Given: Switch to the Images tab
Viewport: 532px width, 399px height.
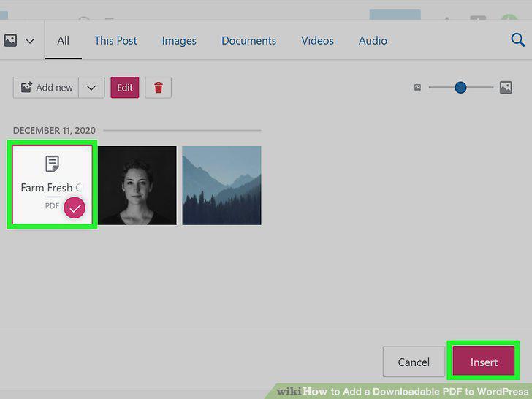Looking at the screenshot, I should coord(179,41).
